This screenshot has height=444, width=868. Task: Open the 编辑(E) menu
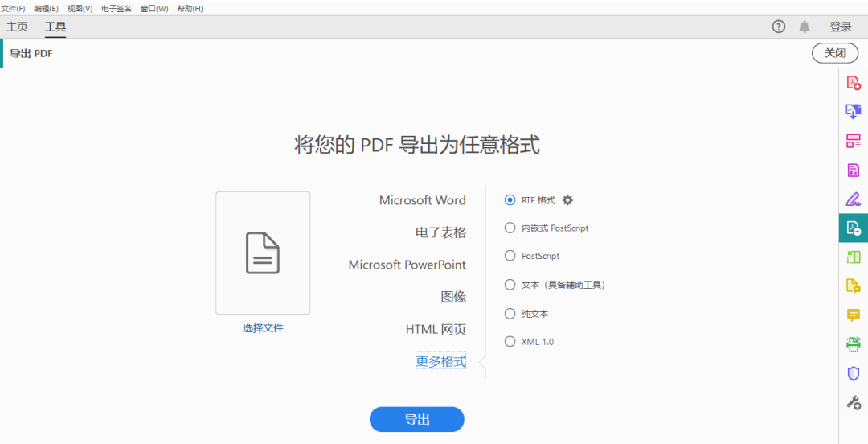pos(47,8)
